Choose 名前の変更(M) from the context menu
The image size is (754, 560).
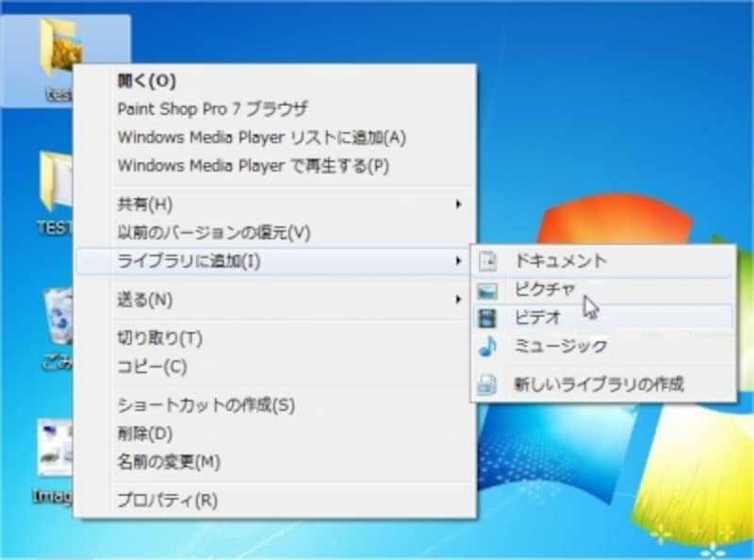click(x=275, y=462)
